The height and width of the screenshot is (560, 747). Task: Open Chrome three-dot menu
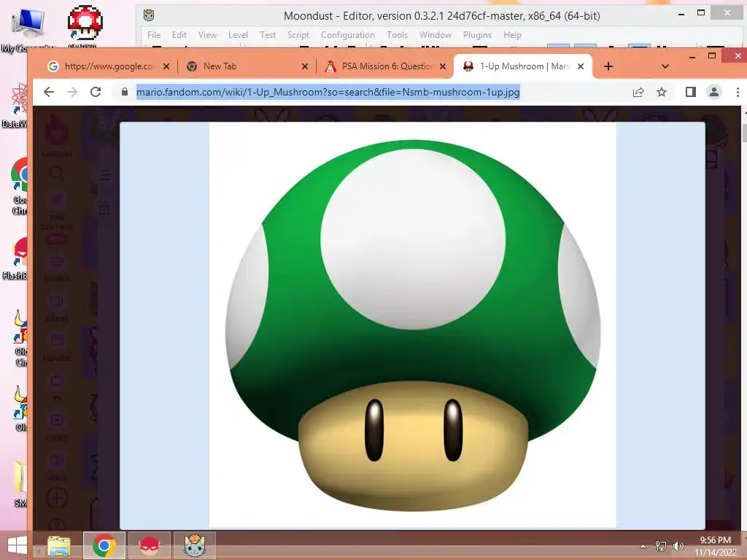pos(738,92)
